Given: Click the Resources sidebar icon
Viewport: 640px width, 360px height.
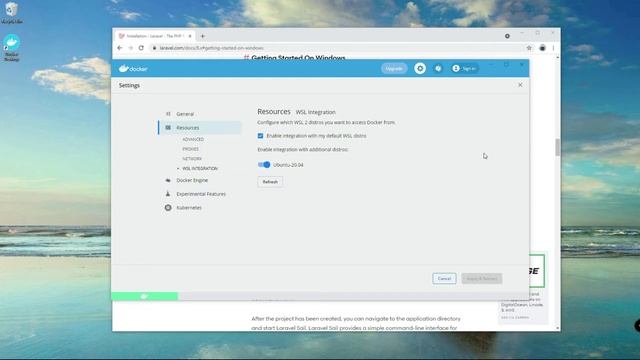Looking at the screenshot, I should pyautogui.click(x=168, y=128).
